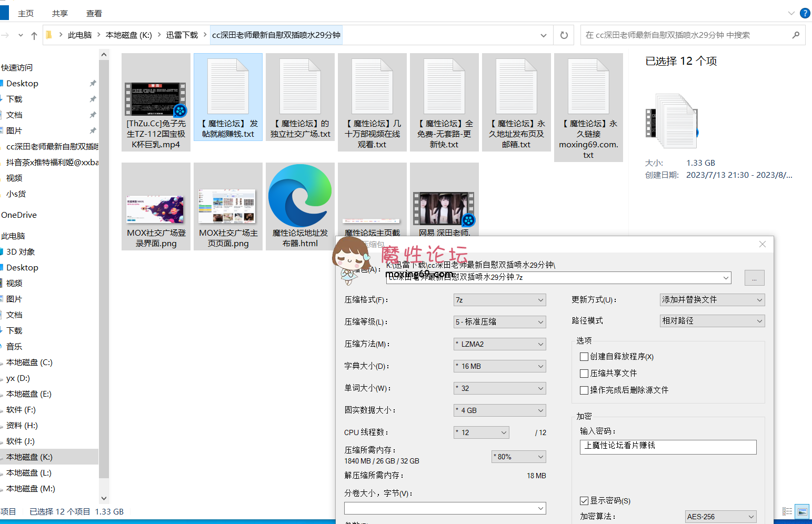Open 加密算法 dropdown showing AES-256
812x524 pixels.
tap(720, 517)
